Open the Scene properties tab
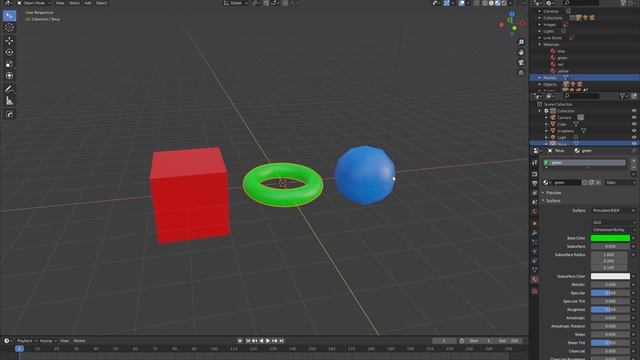 click(534, 202)
